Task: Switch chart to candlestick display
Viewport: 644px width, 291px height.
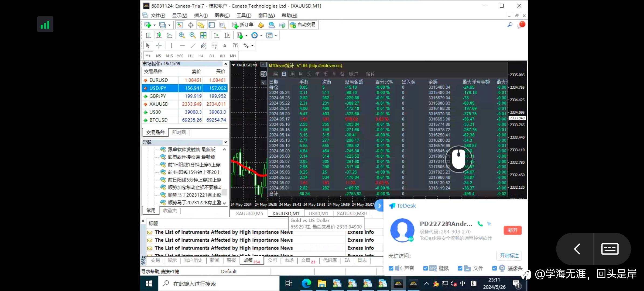Action: (x=159, y=35)
